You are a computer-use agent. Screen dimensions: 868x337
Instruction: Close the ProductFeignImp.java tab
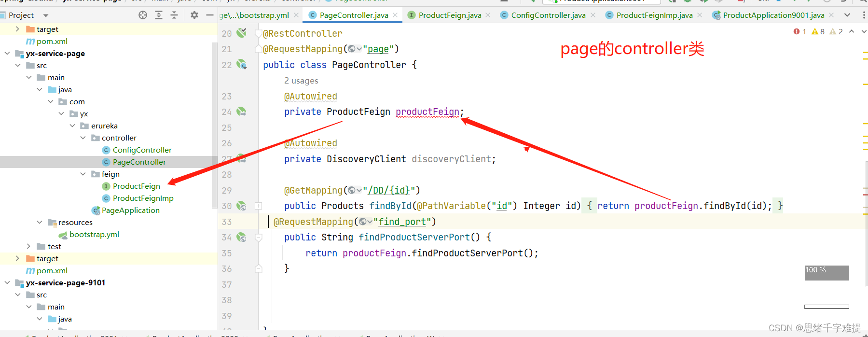coord(700,15)
